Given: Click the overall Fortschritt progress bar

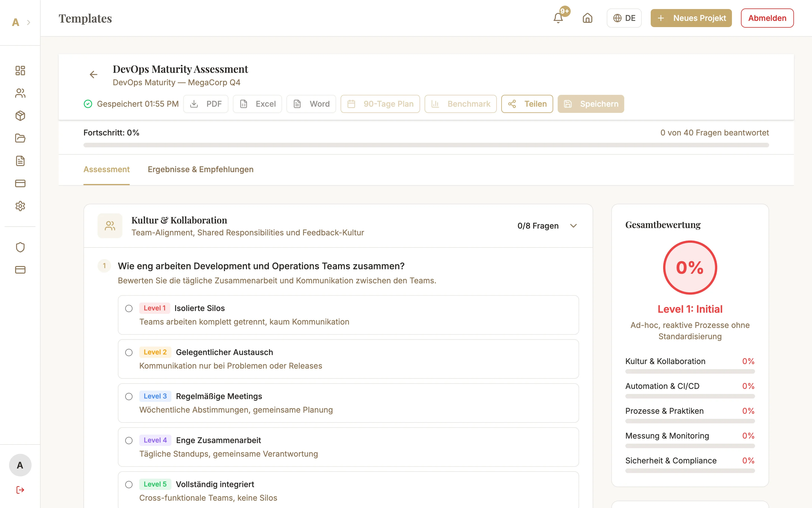Looking at the screenshot, I should [426, 145].
